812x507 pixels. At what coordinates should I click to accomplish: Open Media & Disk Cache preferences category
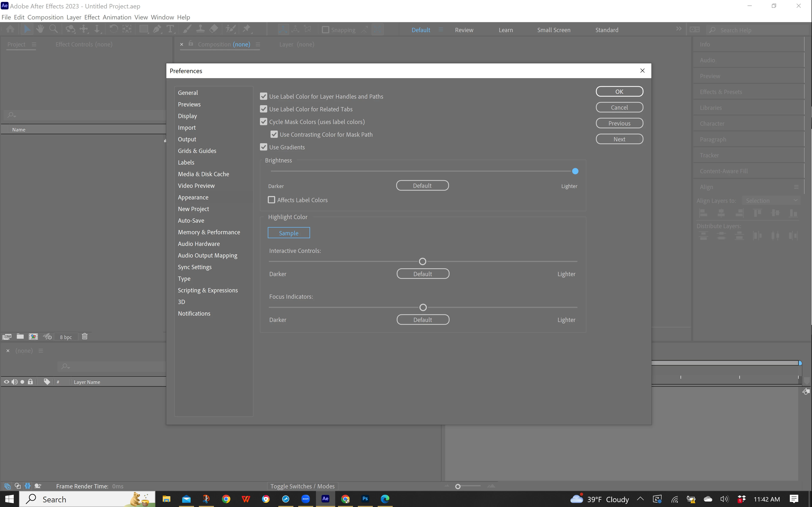pos(203,174)
